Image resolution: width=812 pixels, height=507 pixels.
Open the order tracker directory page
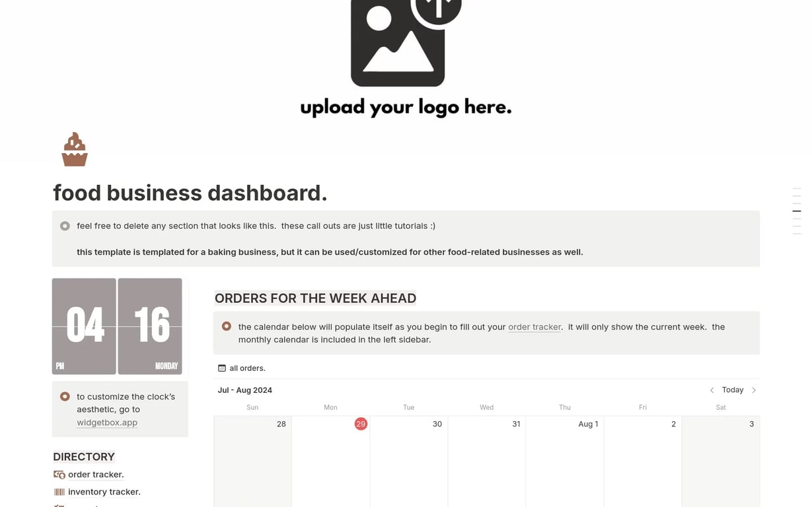pos(96,475)
